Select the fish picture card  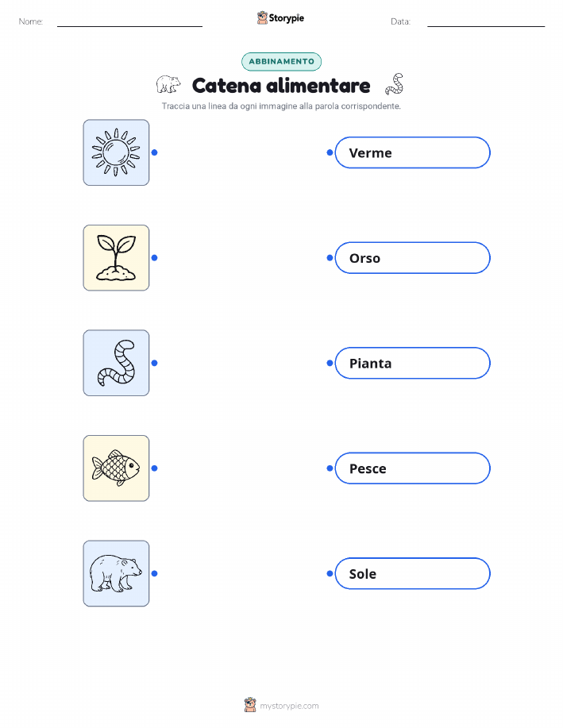pos(116,468)
